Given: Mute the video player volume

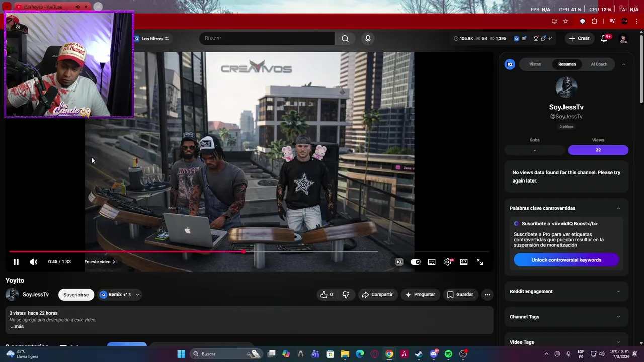Looking at the screenshot, I should point(33,262).
